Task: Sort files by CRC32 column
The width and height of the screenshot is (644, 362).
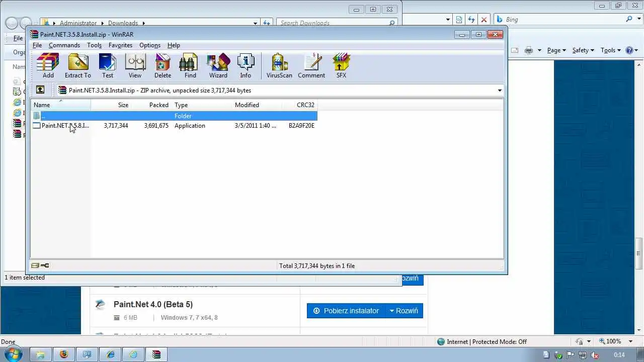Action: pos(300,105)
